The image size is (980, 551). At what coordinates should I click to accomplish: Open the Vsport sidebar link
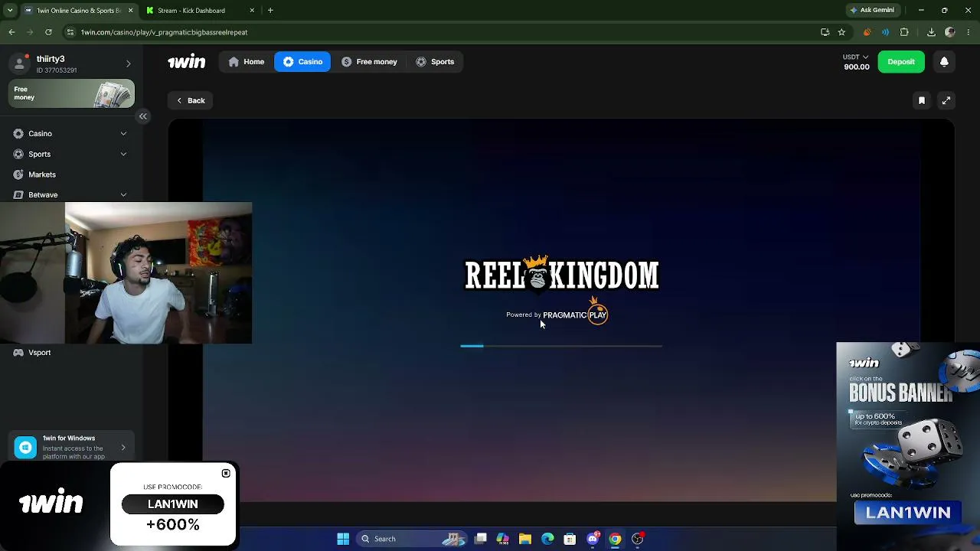pyautogui.click(x=40, y=353)
